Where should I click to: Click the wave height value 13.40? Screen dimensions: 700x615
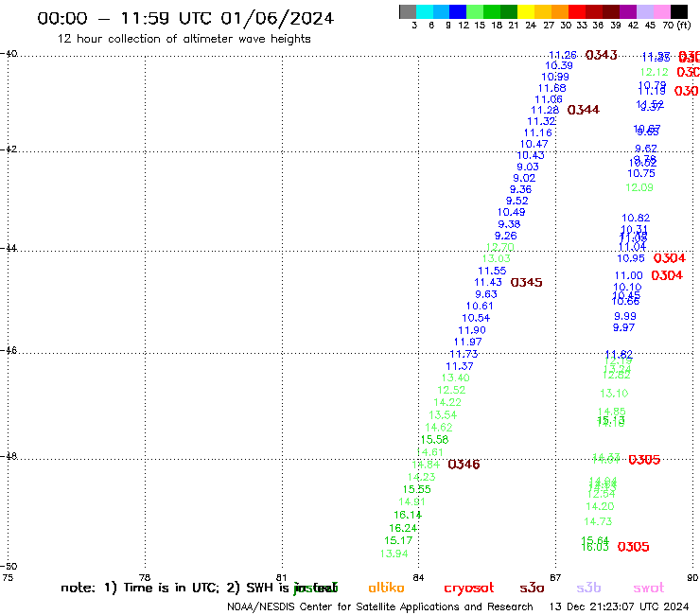[455, 378]
